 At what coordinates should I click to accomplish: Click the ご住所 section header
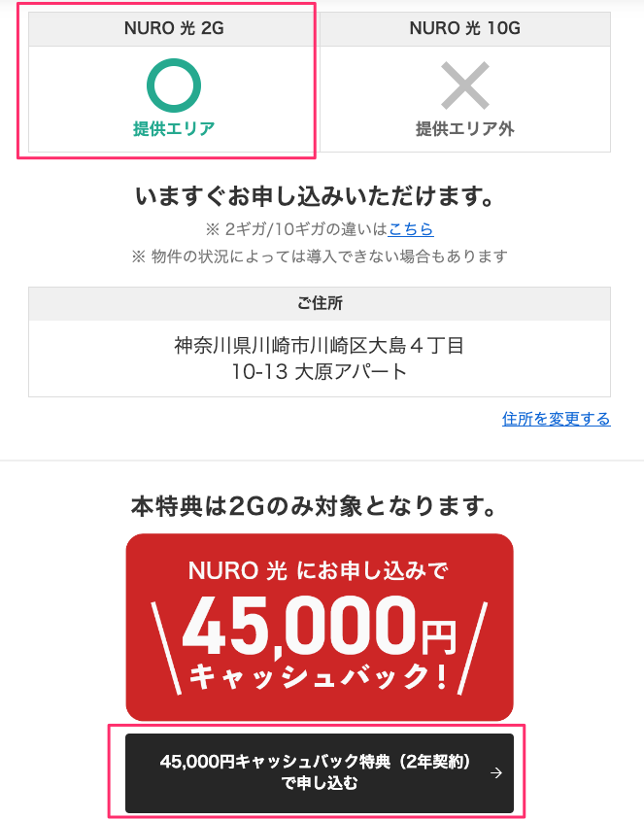pyautogui.click(x=320, y=303)
